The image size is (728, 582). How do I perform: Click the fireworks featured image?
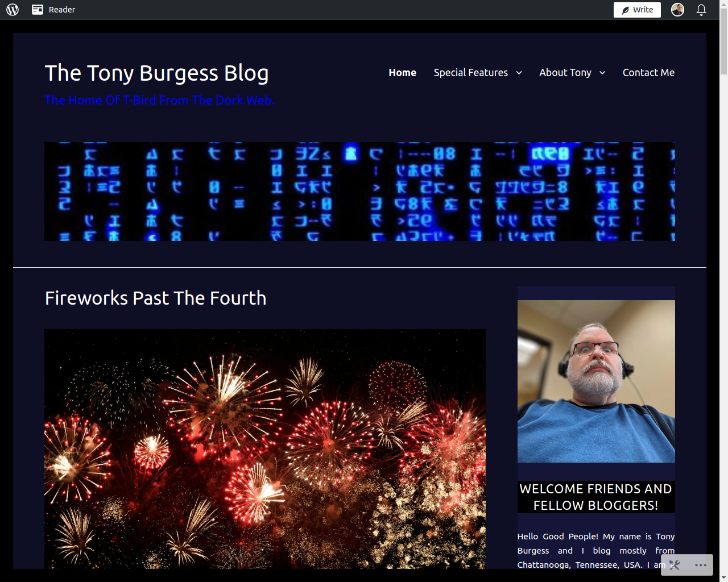[x=265, y=449]
